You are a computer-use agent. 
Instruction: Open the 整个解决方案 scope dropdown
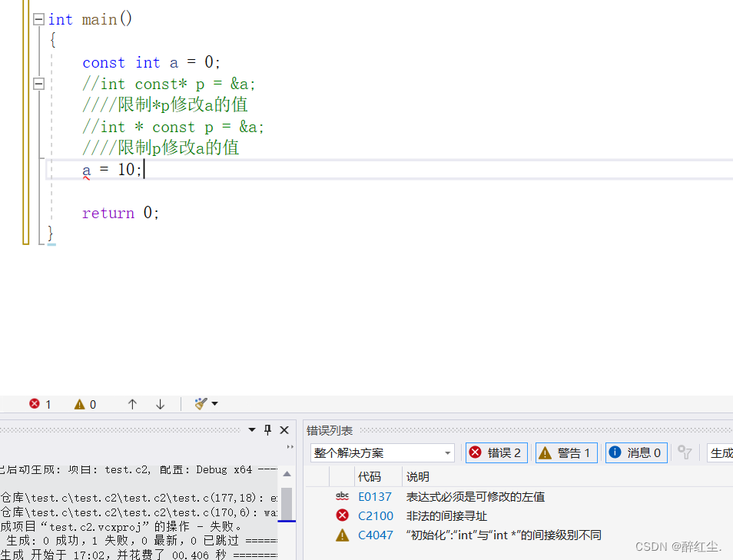pos(382,452)
